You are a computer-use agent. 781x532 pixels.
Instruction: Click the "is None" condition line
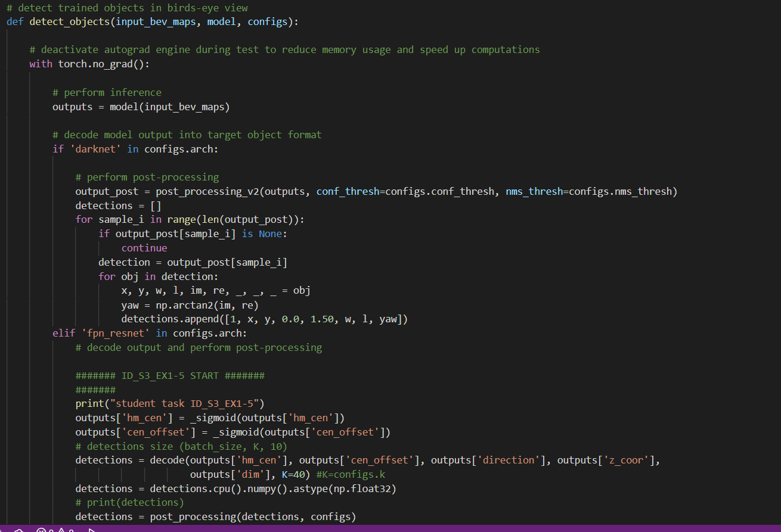tap(193, 234)
